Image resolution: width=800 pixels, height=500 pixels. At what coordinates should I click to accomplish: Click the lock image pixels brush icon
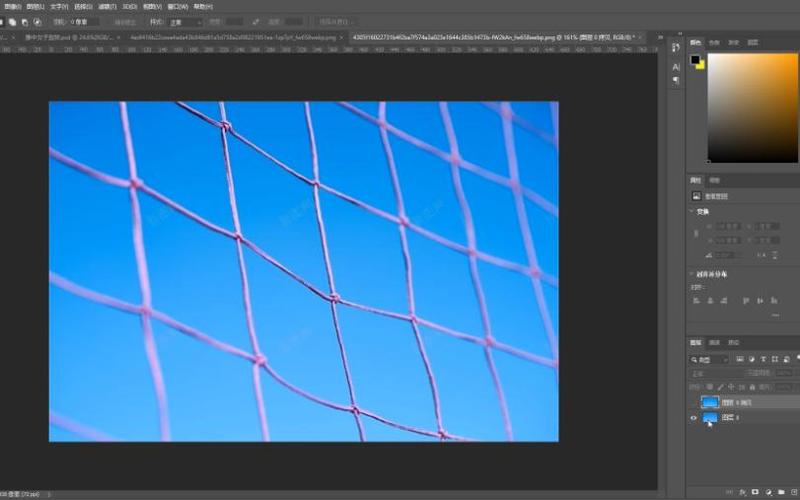[720, 387]
